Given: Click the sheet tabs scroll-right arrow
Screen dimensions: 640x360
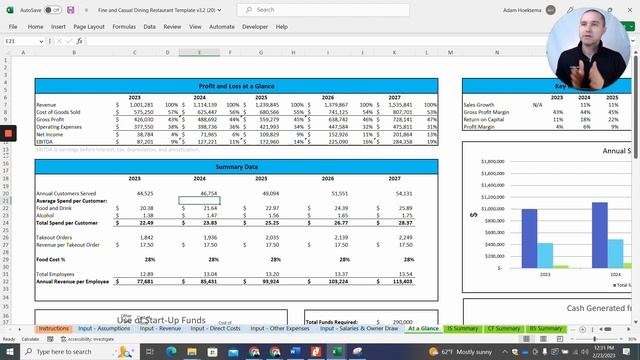Looking at the screenshot, I should point(20,329).
